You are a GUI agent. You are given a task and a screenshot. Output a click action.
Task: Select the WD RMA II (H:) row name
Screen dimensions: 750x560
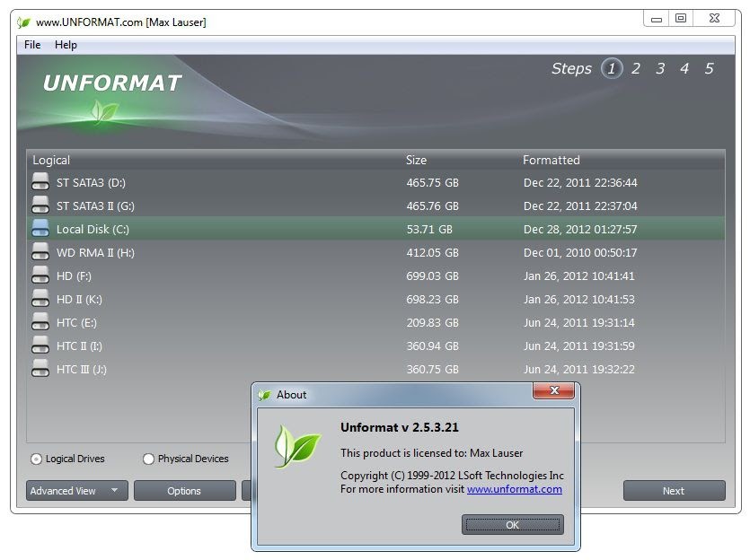pos(95,253)
